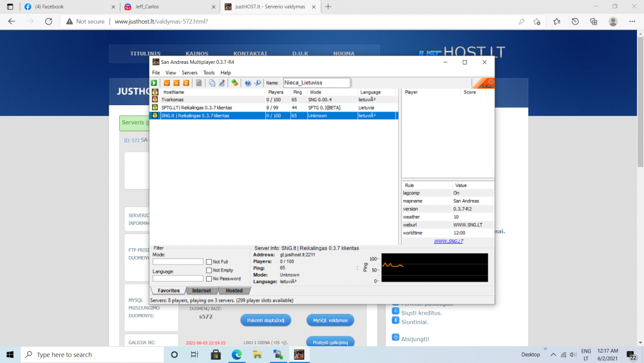Click the Name input field
Image resolution: width=644 pixels, height=363 pixels.
click(317, 83)
